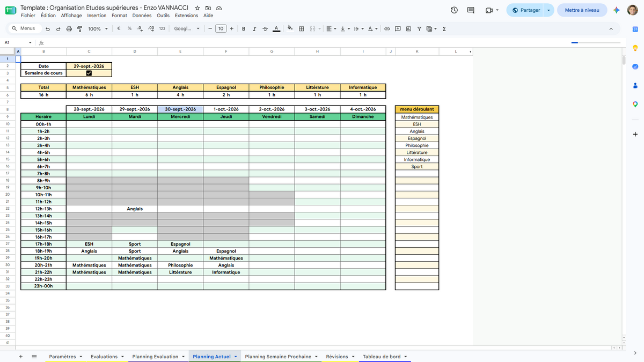This screenshot has height=362, width=644.
Task: Open Google Contacts in the side panel
Action: point(635,85)
